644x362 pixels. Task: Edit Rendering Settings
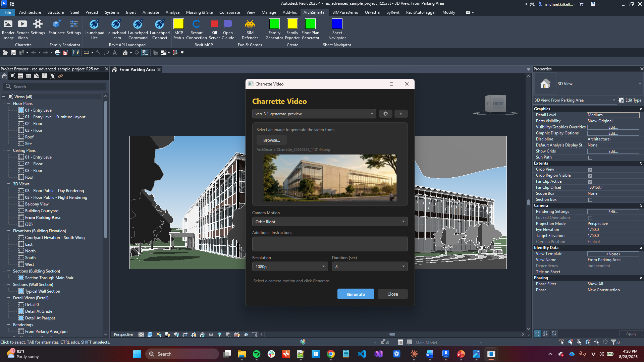tap(613, 212)
